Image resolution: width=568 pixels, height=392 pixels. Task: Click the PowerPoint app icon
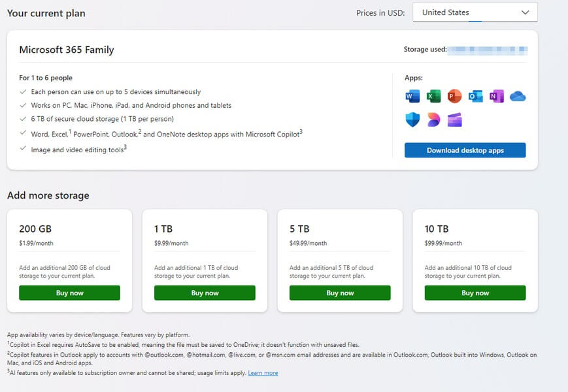[x=454, y=97]
